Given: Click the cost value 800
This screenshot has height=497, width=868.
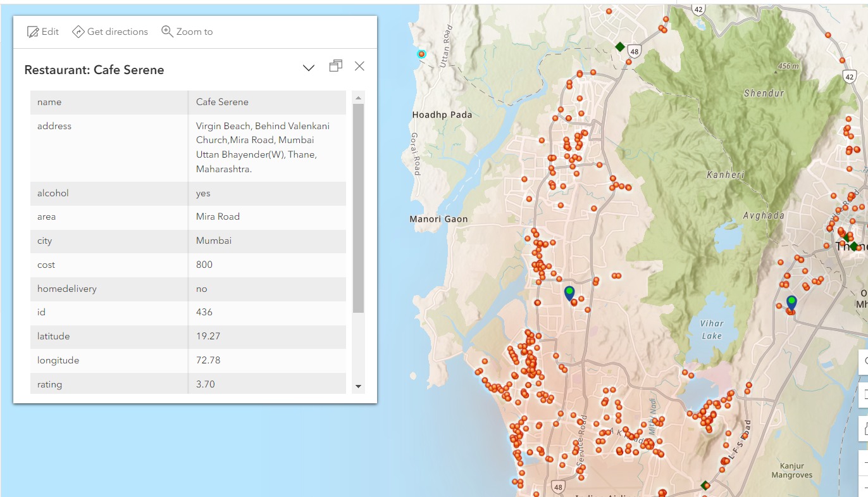Looking at the screenshot, I should pyautogui.click(x=204, y=265).
